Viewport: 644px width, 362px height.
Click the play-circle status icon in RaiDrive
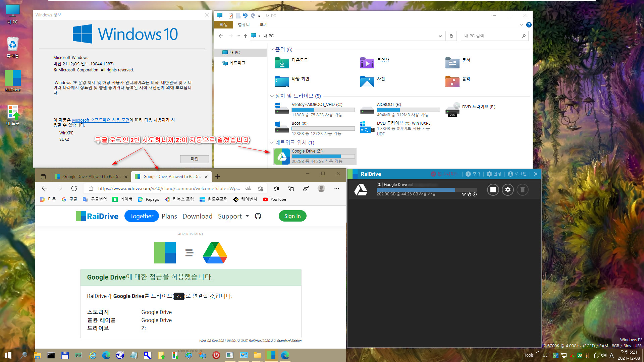[x=475, y=194]
